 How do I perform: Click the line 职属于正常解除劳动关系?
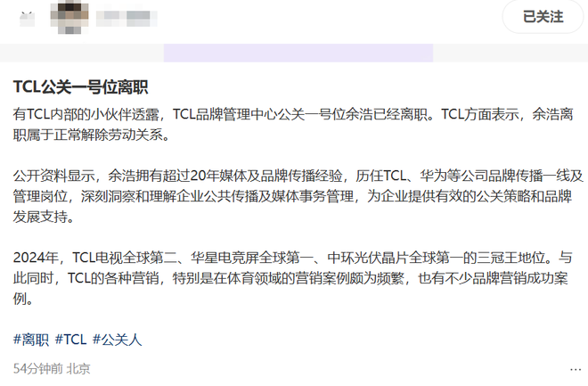click(x=93, y=135)
